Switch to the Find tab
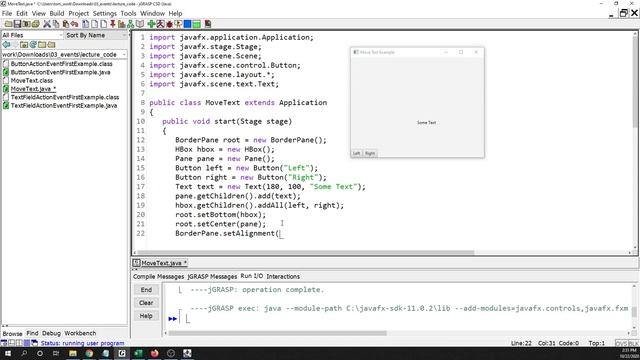The image size is (640, 360). click(x=32, y=333)
